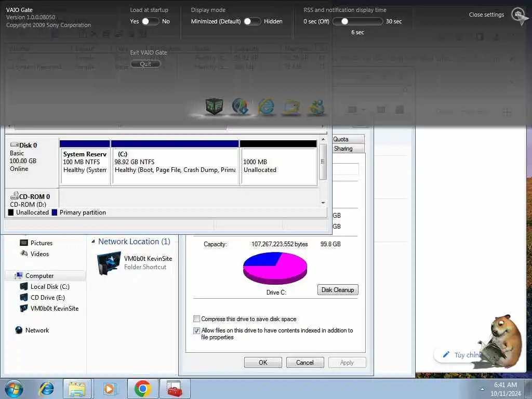Image resolution: width=532 pixels, height=399 pixels.
Task: Click the 0 sec (Off) label
Action: [x=316, y=21]
